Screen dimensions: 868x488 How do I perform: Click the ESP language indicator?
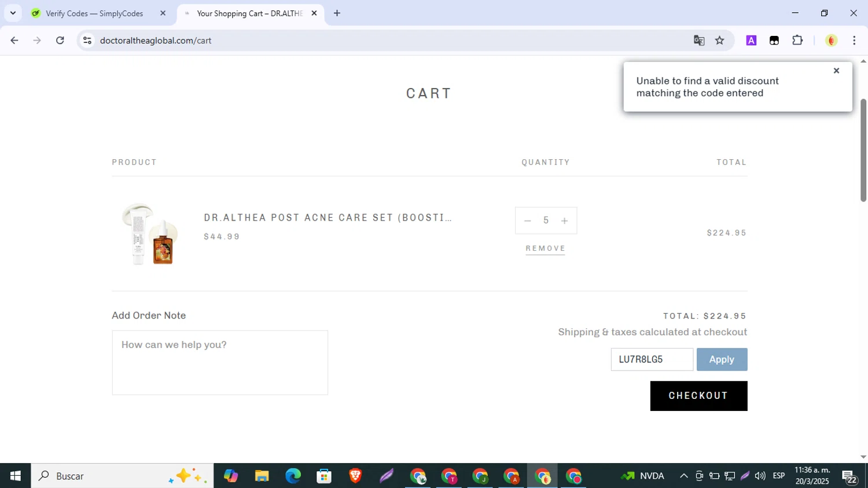coord(779,476)
